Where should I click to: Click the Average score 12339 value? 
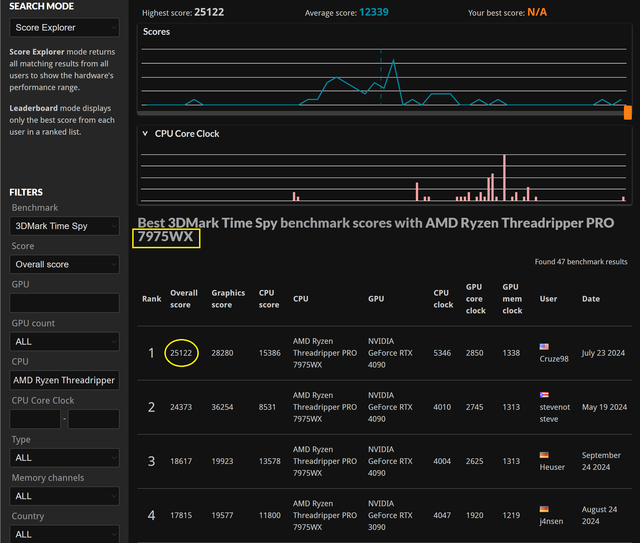pyautogui.click(x=373, y=12)
